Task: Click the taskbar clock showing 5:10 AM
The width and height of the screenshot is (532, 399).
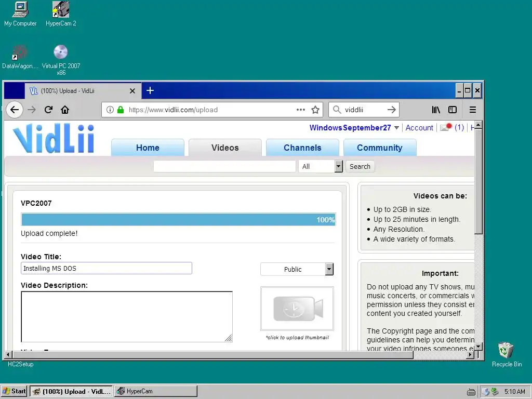Action: coord(514,392)
